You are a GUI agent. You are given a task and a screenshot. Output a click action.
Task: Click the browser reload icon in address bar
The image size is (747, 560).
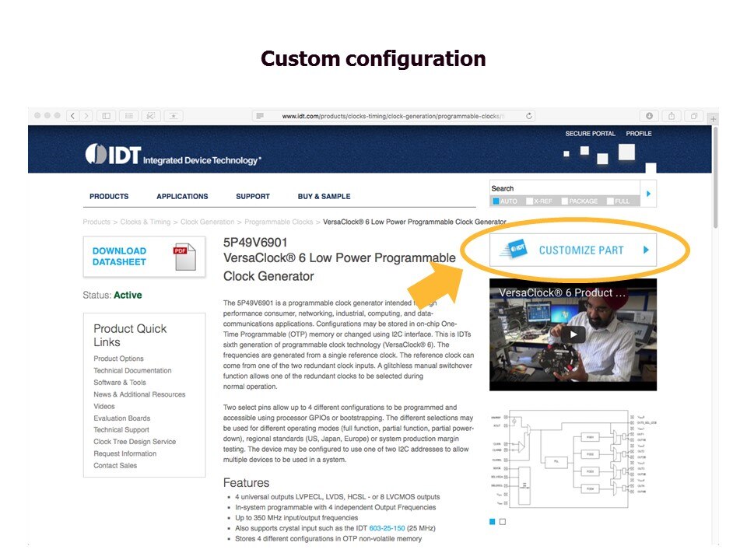pyautogui.click(x=529, y=114)
